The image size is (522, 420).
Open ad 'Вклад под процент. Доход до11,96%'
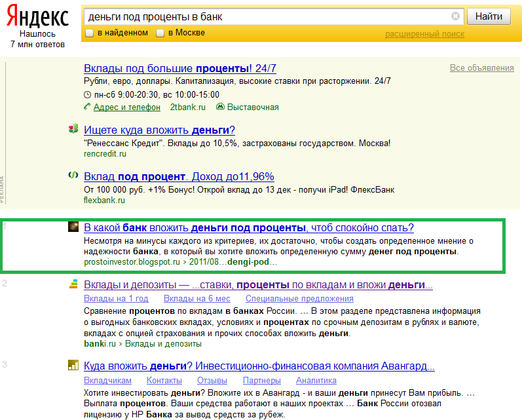coord(179,176)
